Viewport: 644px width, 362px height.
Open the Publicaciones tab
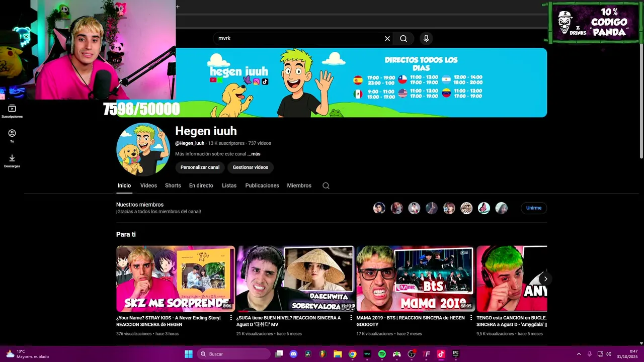coord(262,186)
